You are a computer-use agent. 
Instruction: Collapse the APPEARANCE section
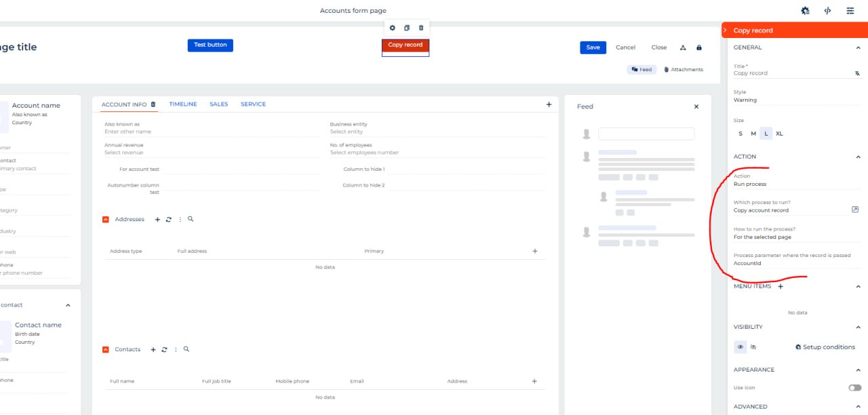[858, 370]
